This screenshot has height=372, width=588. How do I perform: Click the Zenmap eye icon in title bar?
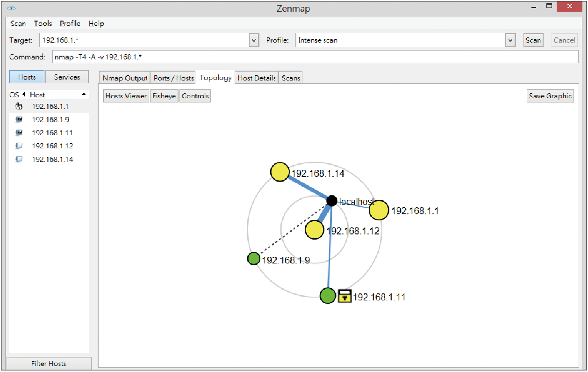(12, 8)
